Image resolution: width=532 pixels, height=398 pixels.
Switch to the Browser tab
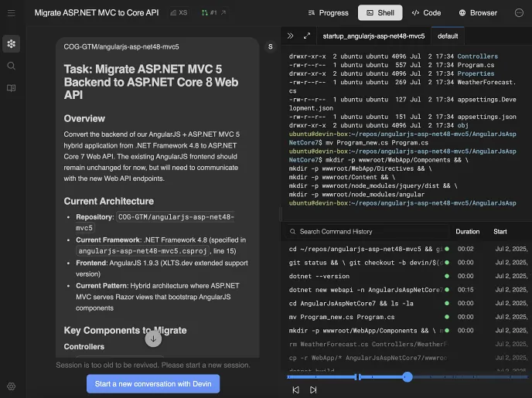pyautogui.click(x=478, y=13)
